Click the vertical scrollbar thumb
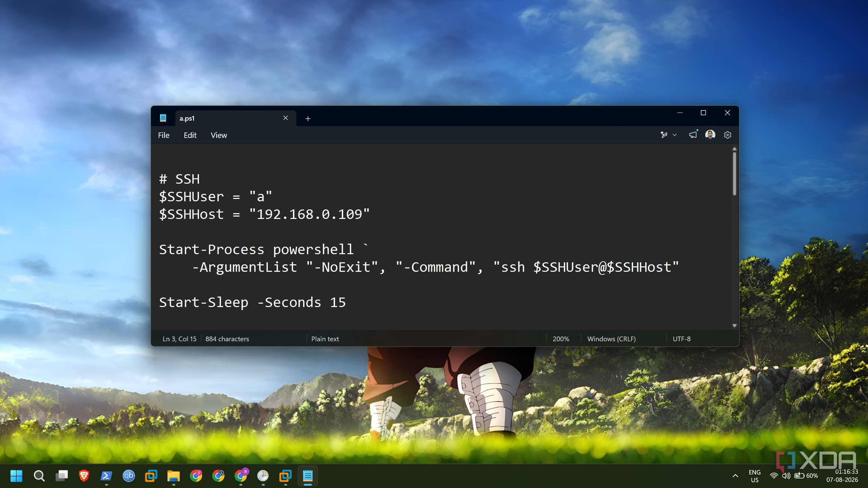The image size is (868, 488). coord(734,174)
